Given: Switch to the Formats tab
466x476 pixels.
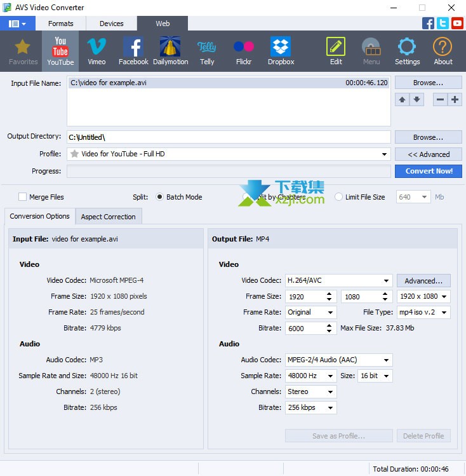Looking at the screenshot, I should 61,24.
